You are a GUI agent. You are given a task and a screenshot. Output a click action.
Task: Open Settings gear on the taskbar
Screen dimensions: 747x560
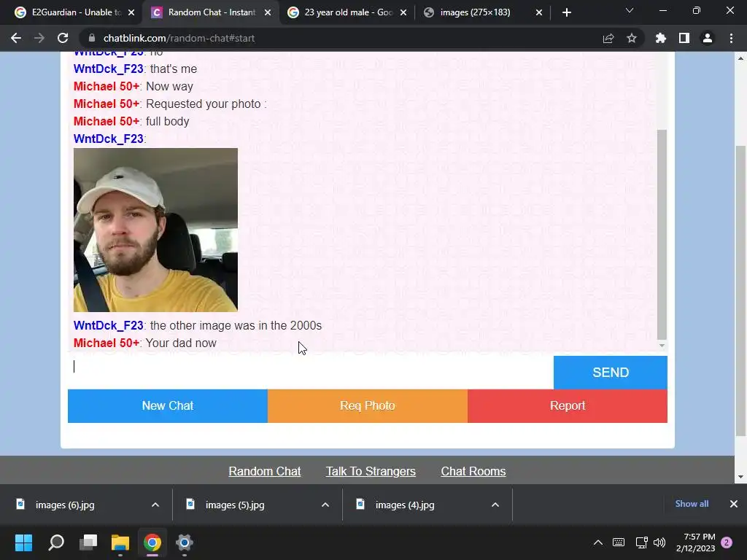point(184,542)
